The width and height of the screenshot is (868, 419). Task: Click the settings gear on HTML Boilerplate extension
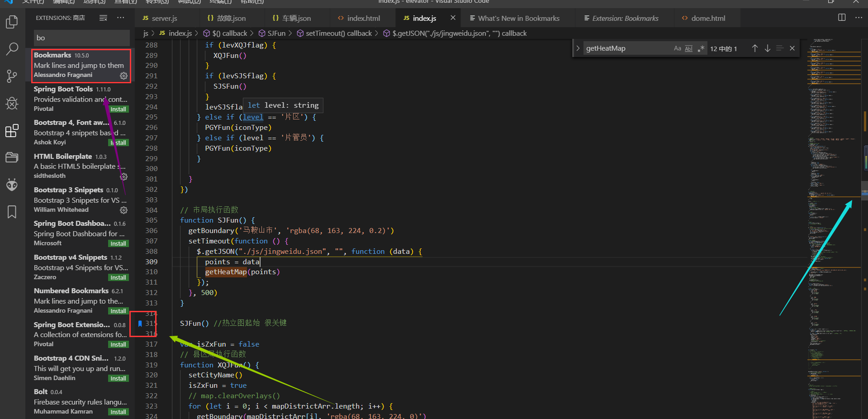(123, 177)
